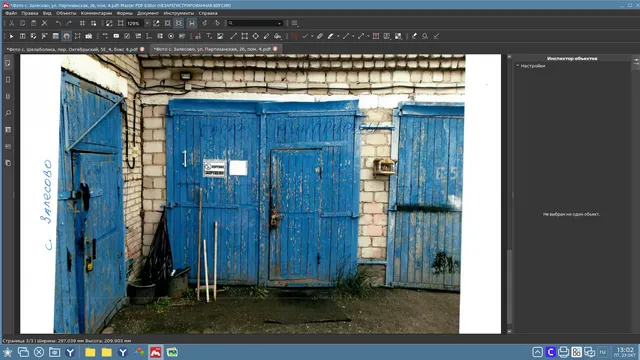Viewport: 640px width, 360px height.
Task: Open the search field dropdown arrow
Action: point(280,23)
